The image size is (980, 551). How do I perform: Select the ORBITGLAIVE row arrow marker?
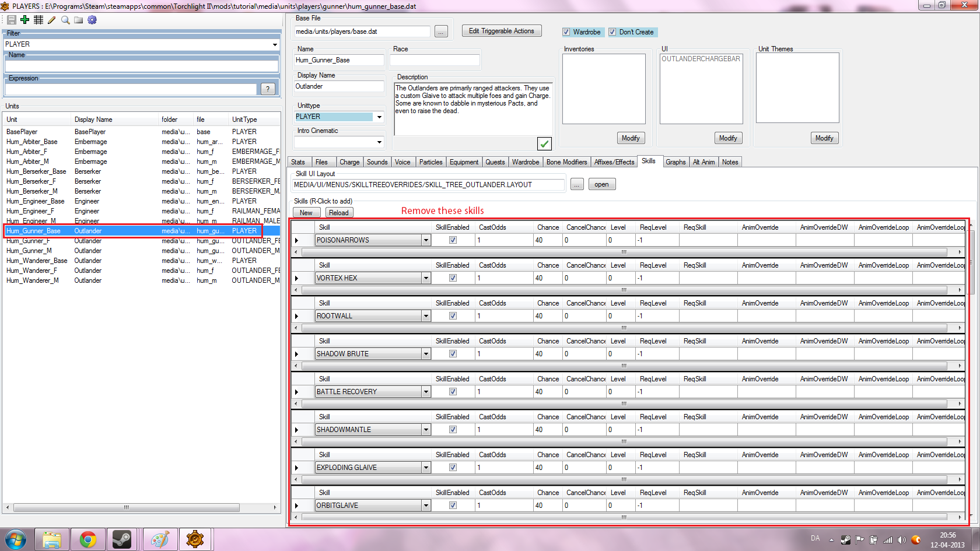(x=297, y=506)
